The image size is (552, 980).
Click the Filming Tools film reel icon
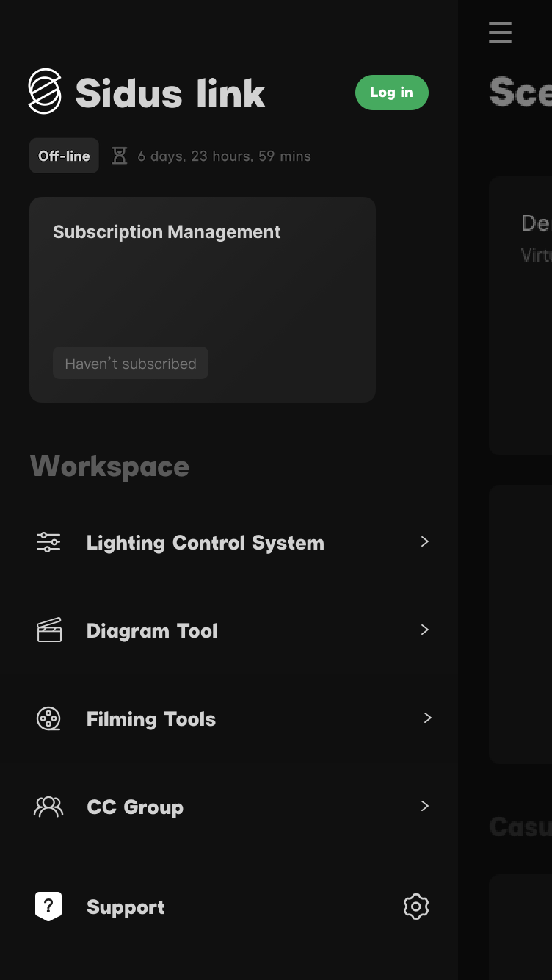click(48, 718)
